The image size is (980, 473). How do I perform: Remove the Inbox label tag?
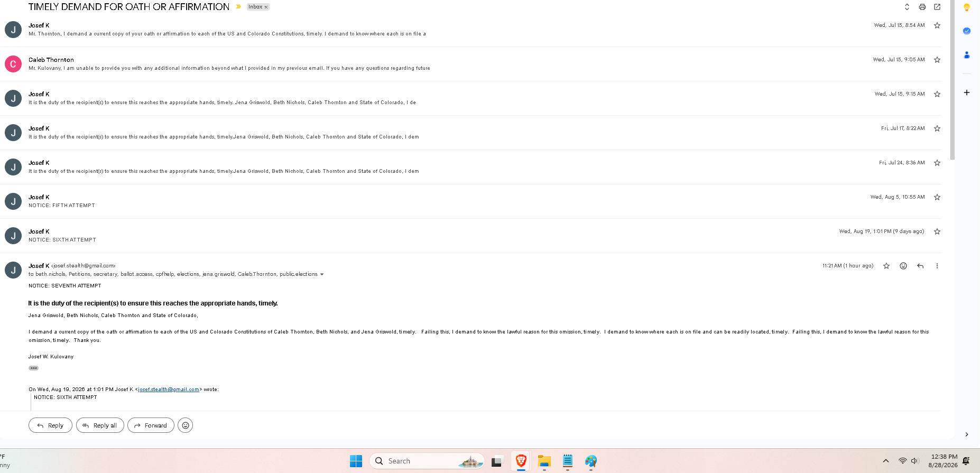(266, 7)
